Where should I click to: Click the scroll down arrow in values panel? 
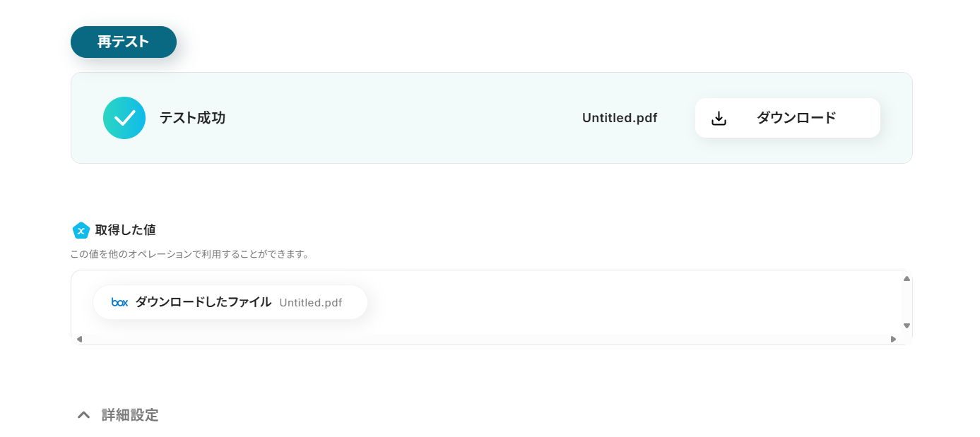[x=907, y=325]
